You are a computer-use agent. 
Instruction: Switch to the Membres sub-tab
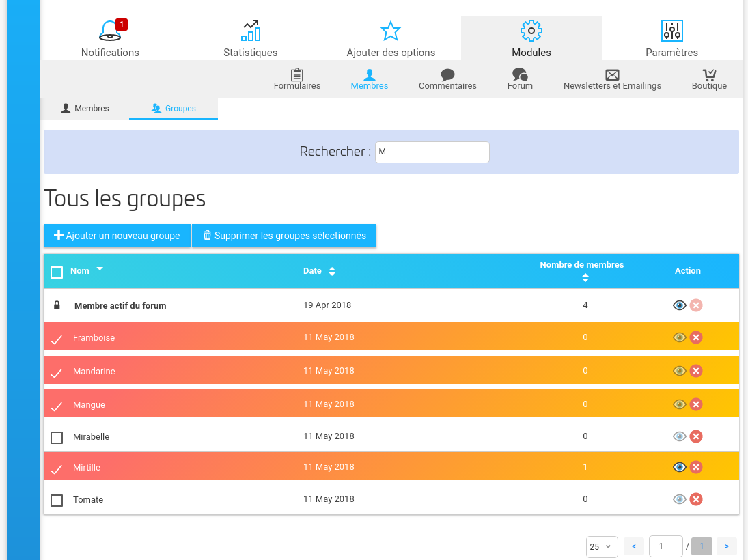[x=85, y=109]
